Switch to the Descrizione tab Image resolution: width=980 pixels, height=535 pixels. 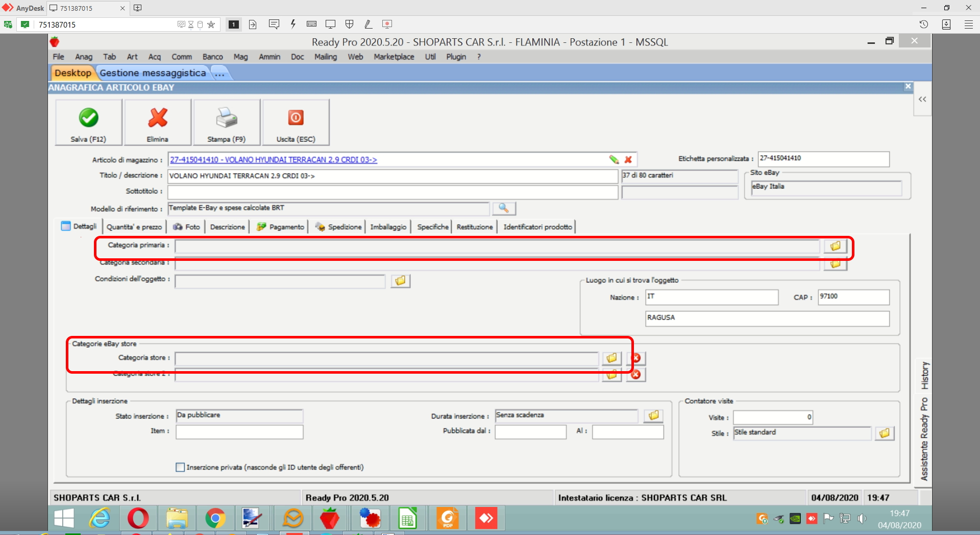point(227,227)
